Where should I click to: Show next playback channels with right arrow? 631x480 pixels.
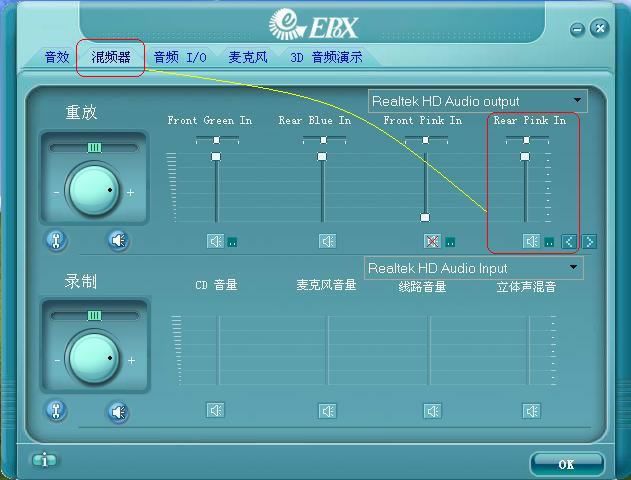590,242
